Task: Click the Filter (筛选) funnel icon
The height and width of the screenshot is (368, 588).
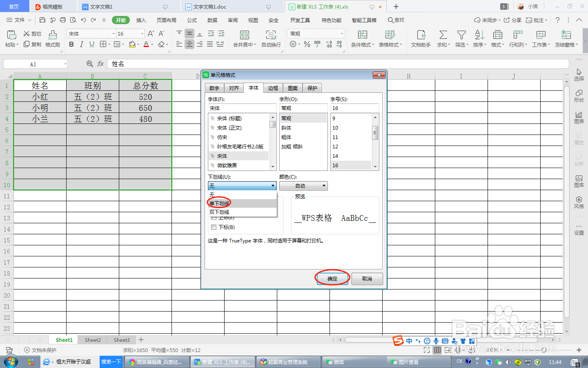Action: (461, 35)
